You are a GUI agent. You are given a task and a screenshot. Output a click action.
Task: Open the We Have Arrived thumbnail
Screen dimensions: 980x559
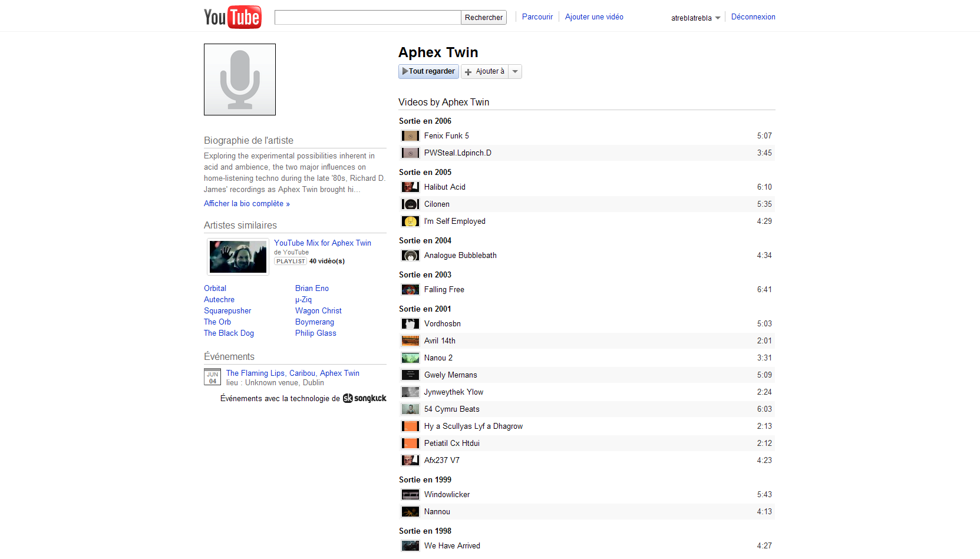[410, 546]
